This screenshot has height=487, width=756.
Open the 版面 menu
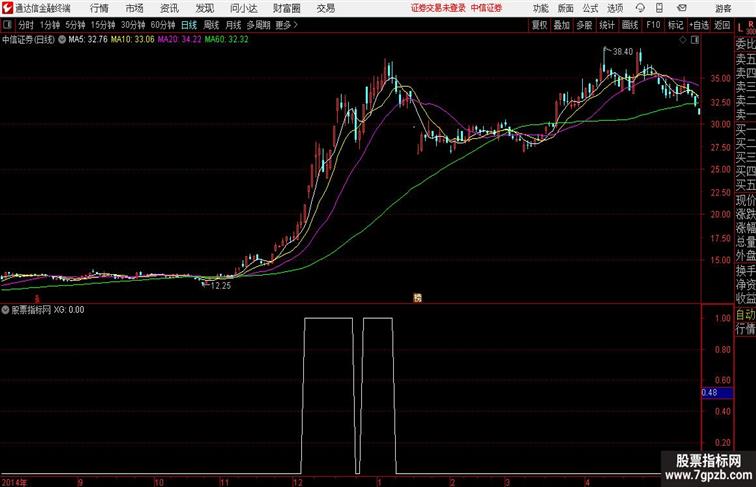pyautogui.click(x=566, y=8)
